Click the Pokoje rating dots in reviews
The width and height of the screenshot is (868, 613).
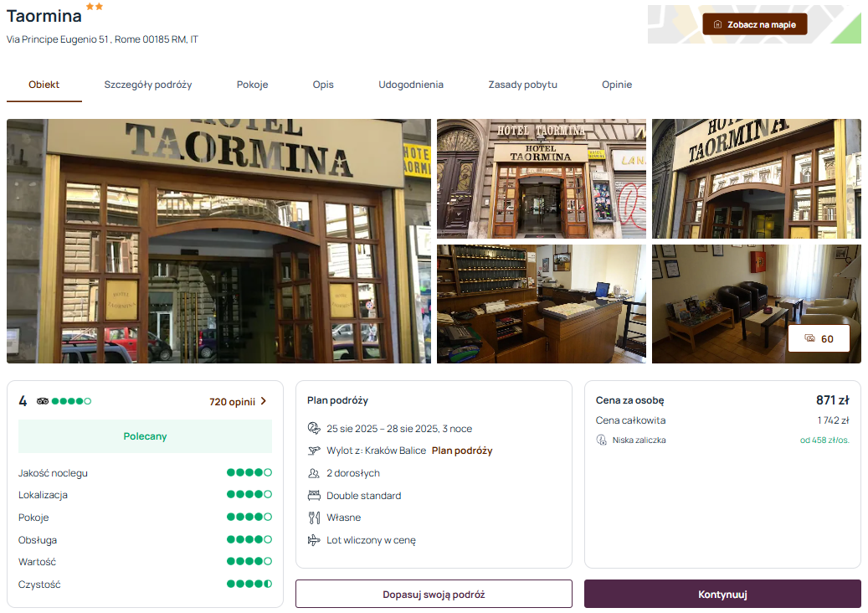click(x=249, y=517)
